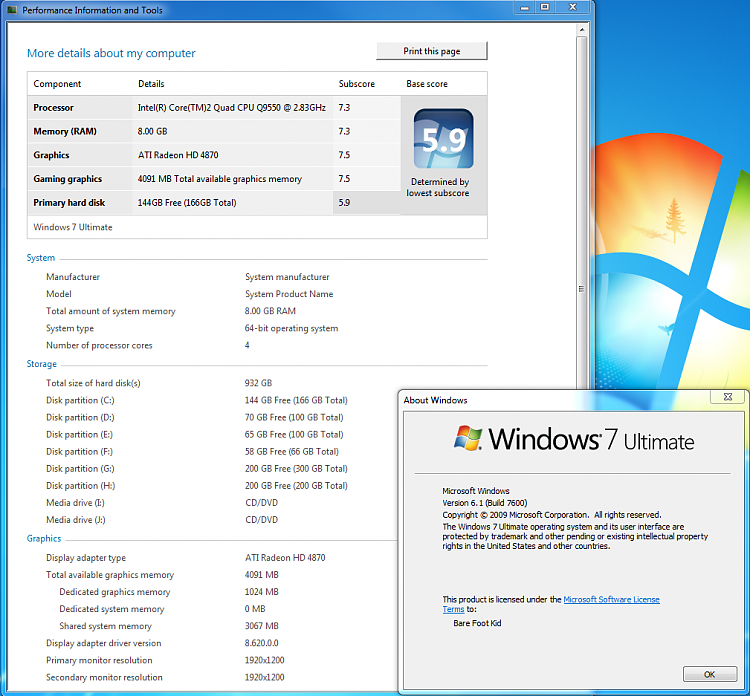
Task: Click Media drive (I:) label
Action: pos(75,503)
